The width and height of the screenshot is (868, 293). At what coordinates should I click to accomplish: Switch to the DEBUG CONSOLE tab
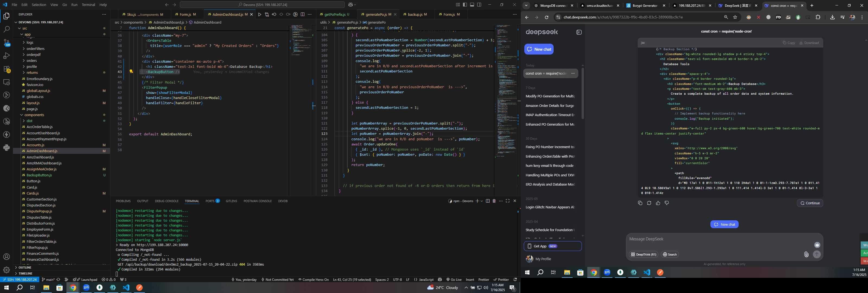(x=167, y=201)
